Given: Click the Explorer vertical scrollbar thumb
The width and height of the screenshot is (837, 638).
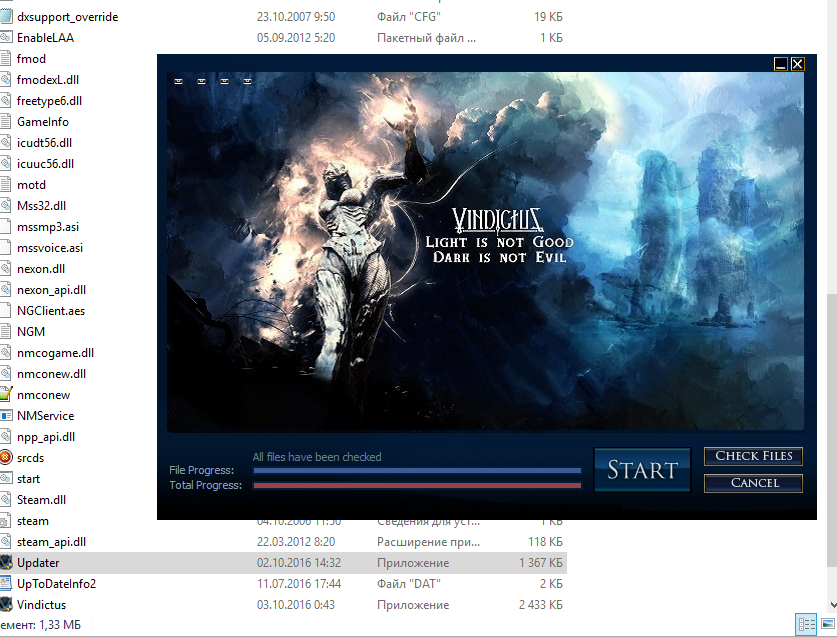Looking at the screenshot, I should point(832,430).
